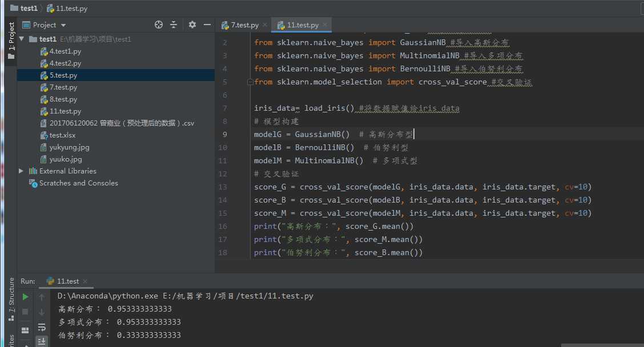Image resolution: width=644 pixels, height=347 pixels.
Task: Collapse the test1 root folder arrow
Action: (x=22, y=39)
